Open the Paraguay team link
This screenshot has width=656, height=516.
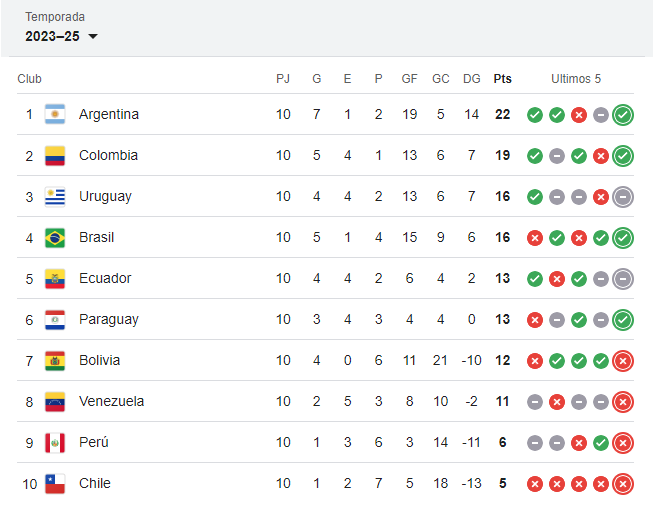point(109,320)
